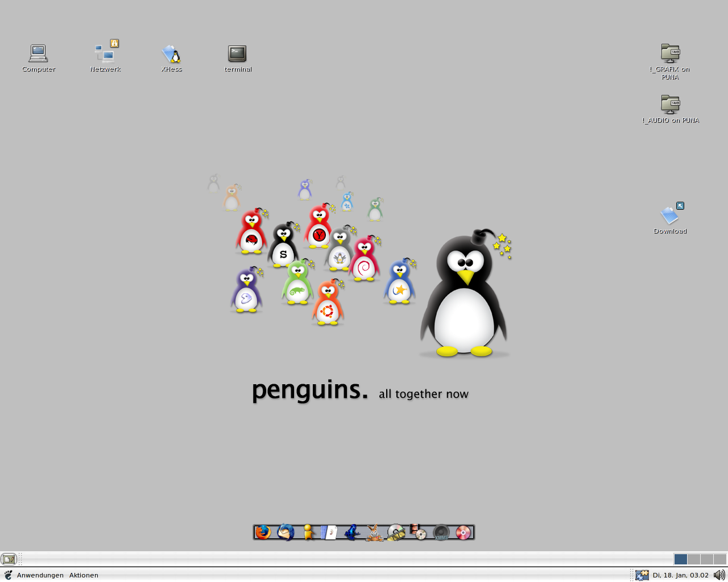This screenshot has width=728, height=582.
Task: Open the volume speaker control
Action: pyautogui.click(x=719, y=575)
